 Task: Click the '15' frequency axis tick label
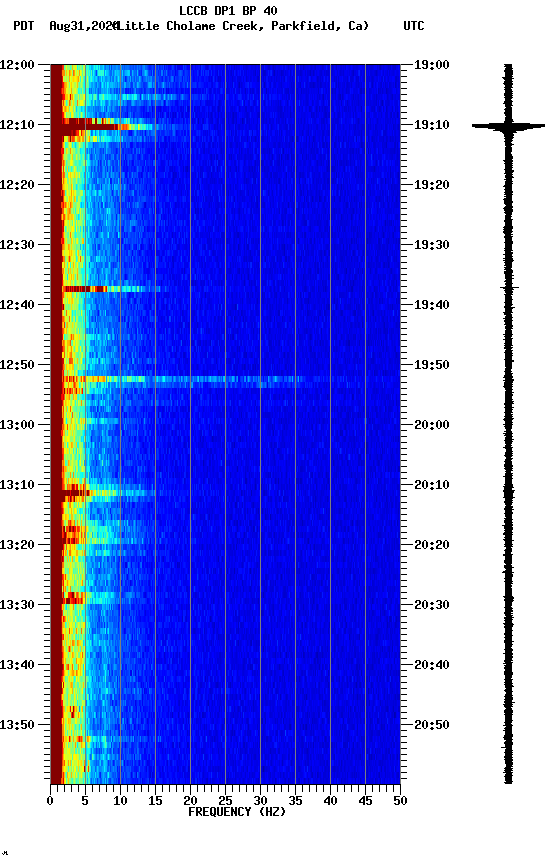(155, 801)
